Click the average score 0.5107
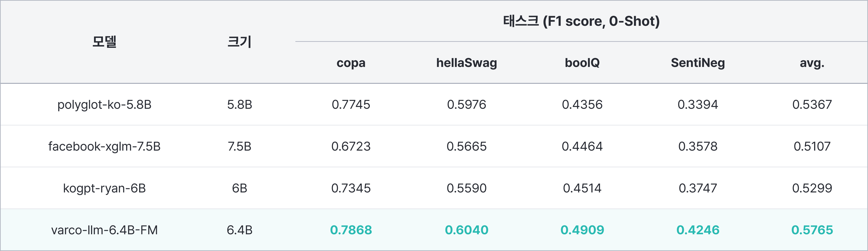The image size is (868, 251). coord(812,146)
